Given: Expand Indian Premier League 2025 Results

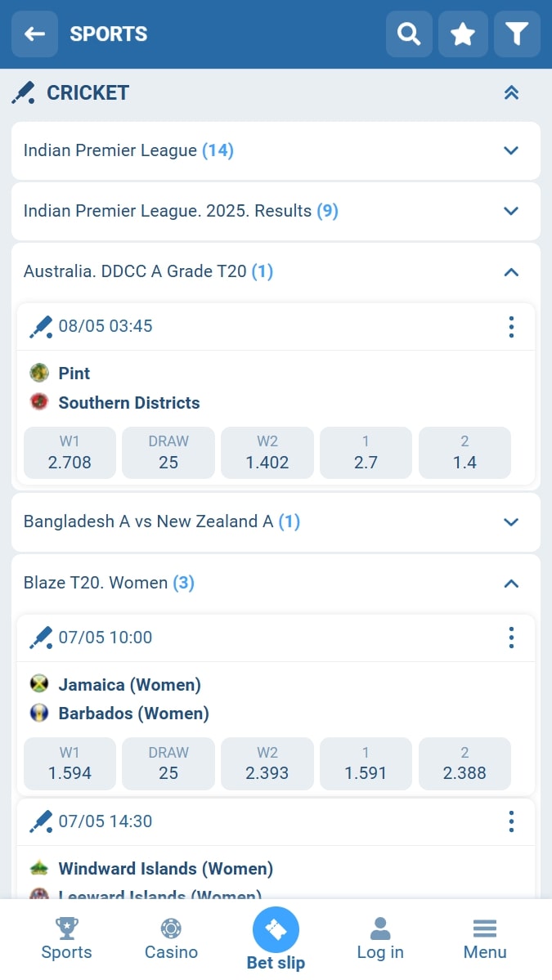Looking at the screenshot, I should click(511, 211).
